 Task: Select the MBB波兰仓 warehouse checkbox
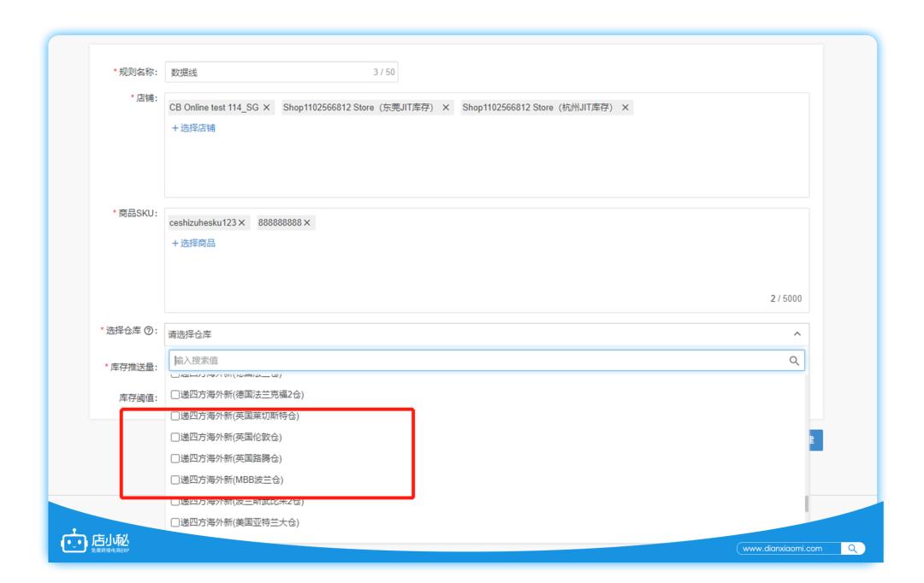pyautogui.click(x=175, y=480)
